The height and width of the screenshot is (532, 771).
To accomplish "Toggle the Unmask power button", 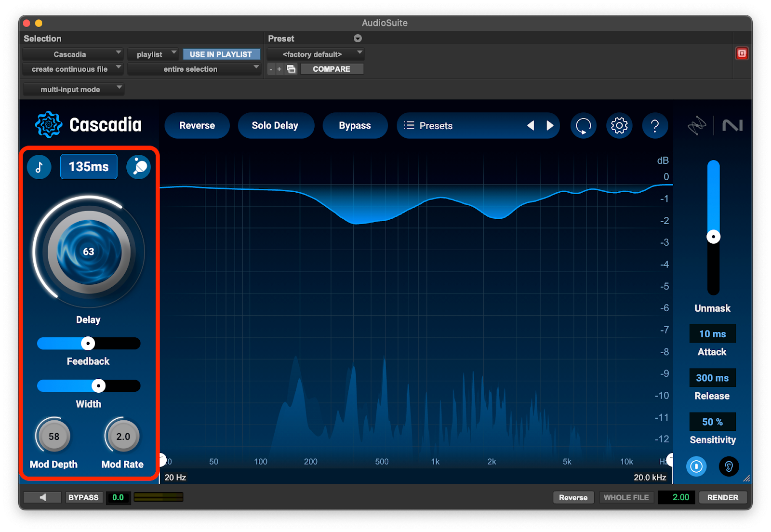I will click(x=696, y=466).
